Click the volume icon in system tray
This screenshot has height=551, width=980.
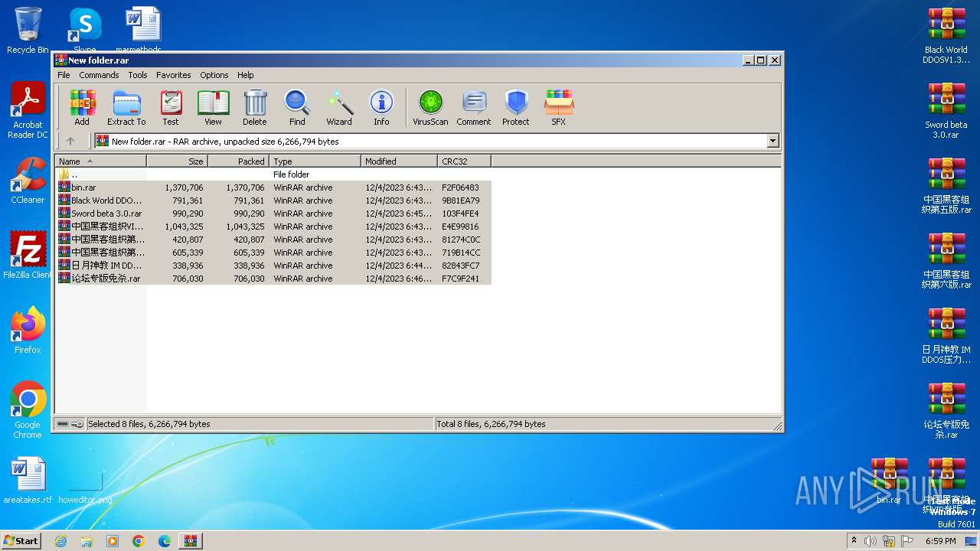coord(871,541)
